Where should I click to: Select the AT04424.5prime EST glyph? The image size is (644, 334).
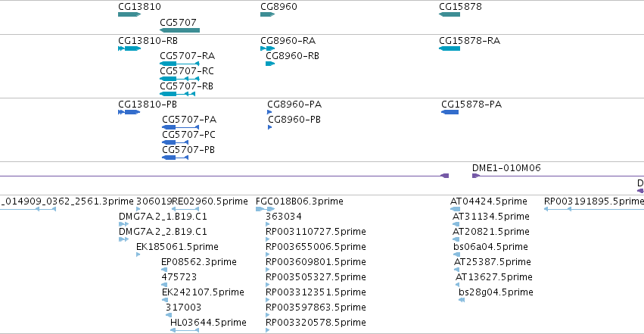(x=455, y=209)
